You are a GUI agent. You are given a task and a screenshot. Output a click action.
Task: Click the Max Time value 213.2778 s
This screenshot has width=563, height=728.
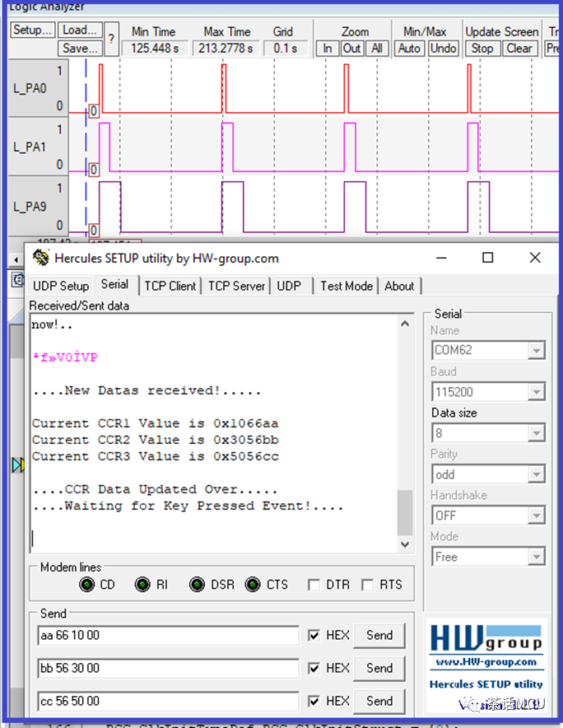coord(226,49)
